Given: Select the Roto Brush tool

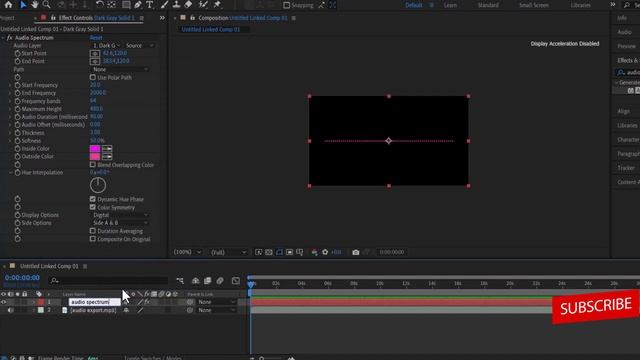Looking at the screenshot, I should pos(203,5).
